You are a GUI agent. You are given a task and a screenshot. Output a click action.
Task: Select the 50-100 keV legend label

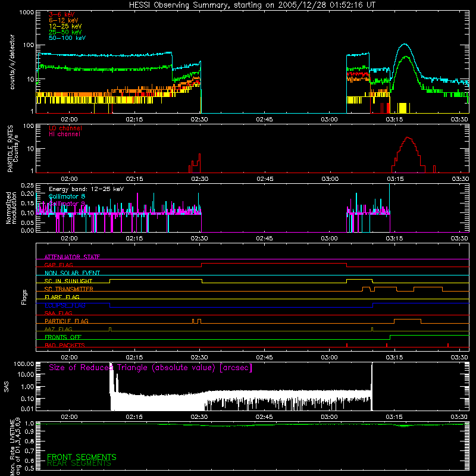click(67, 38)
